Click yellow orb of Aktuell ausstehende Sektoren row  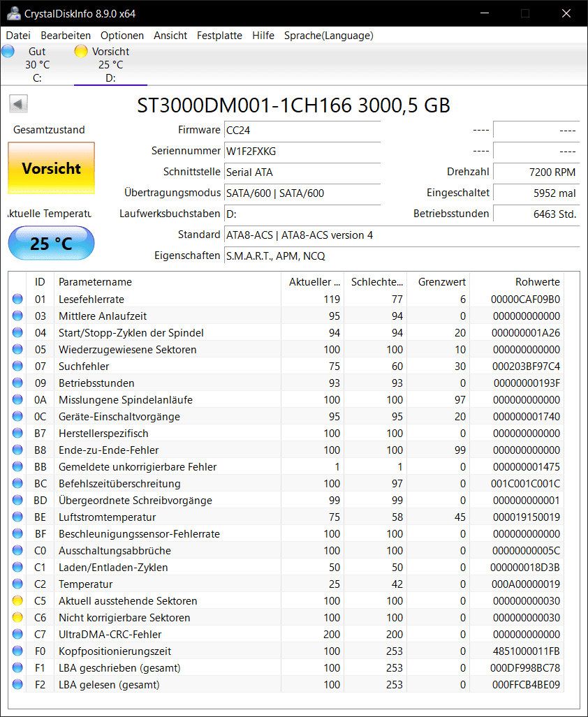tap(17, 601)
